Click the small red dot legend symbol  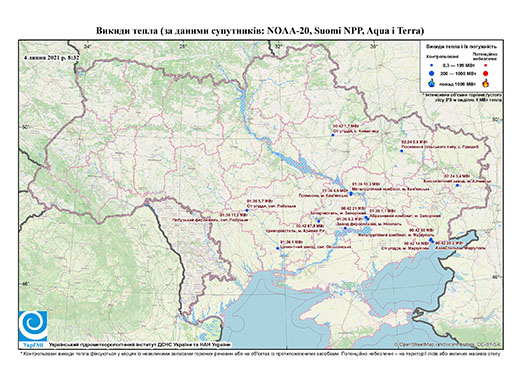point(486,66)
